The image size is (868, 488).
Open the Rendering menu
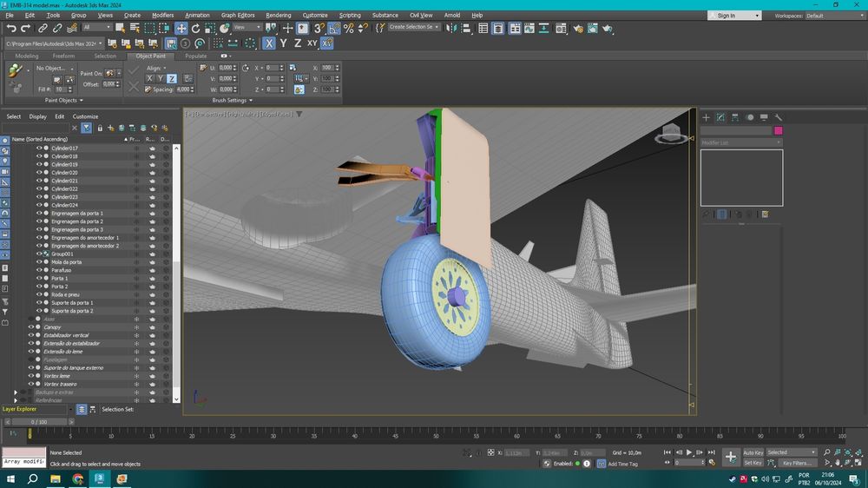[279, 15]
